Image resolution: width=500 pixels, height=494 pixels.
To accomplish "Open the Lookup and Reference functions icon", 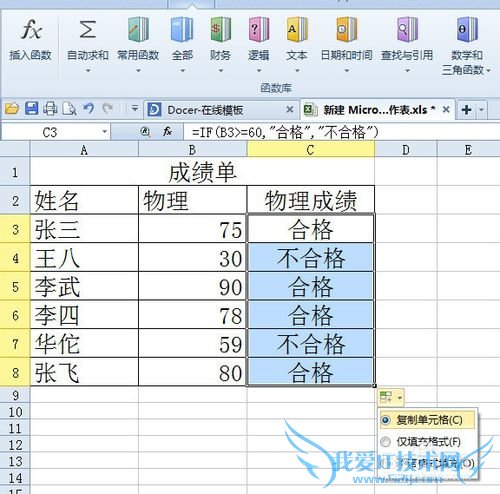I will (x=407, y=30).
